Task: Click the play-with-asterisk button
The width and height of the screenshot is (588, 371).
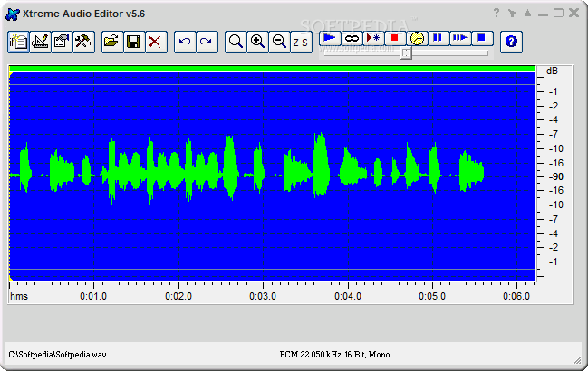Action: 373,38
